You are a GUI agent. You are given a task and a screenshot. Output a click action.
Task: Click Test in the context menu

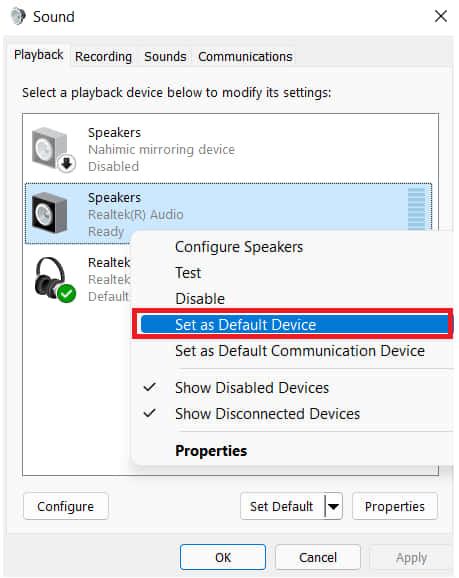coord(188,273)
